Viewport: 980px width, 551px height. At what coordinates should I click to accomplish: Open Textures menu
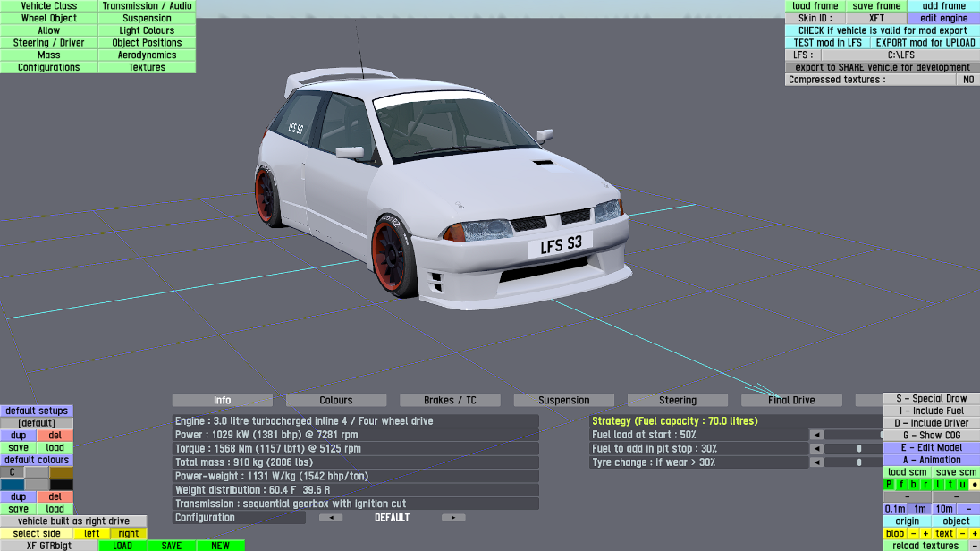pos(147,67)
